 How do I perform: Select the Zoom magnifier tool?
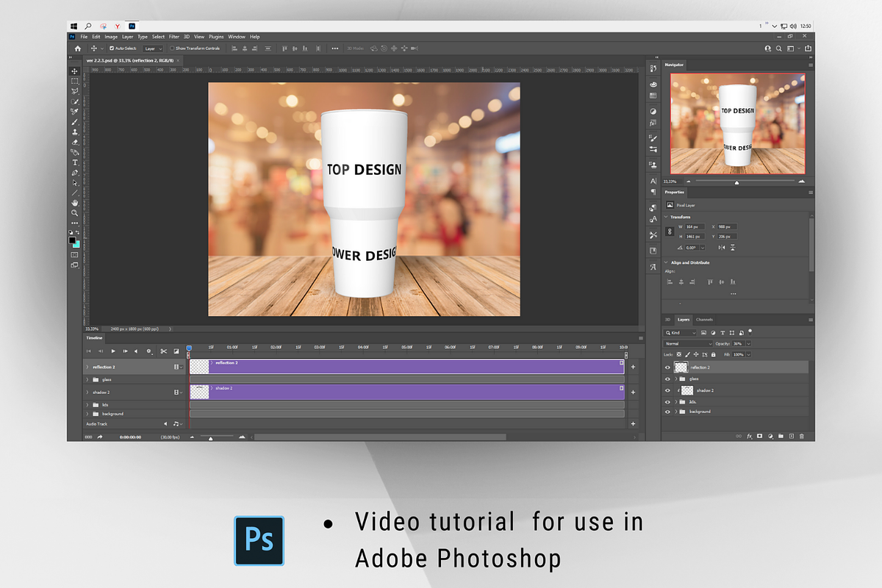(x=75, y=212)
